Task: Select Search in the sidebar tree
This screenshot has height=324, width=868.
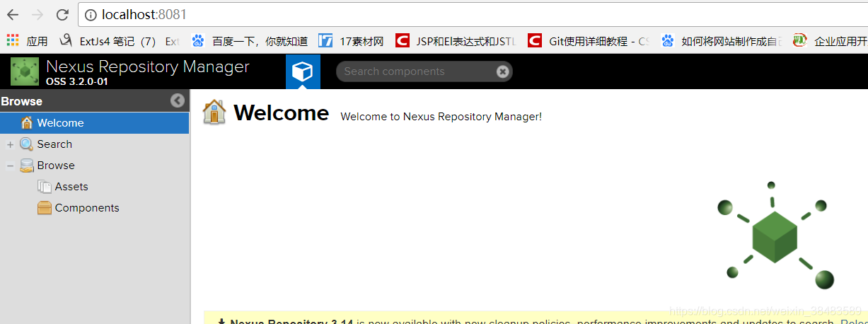Action: pyautogui.click(x=54, y=144)
